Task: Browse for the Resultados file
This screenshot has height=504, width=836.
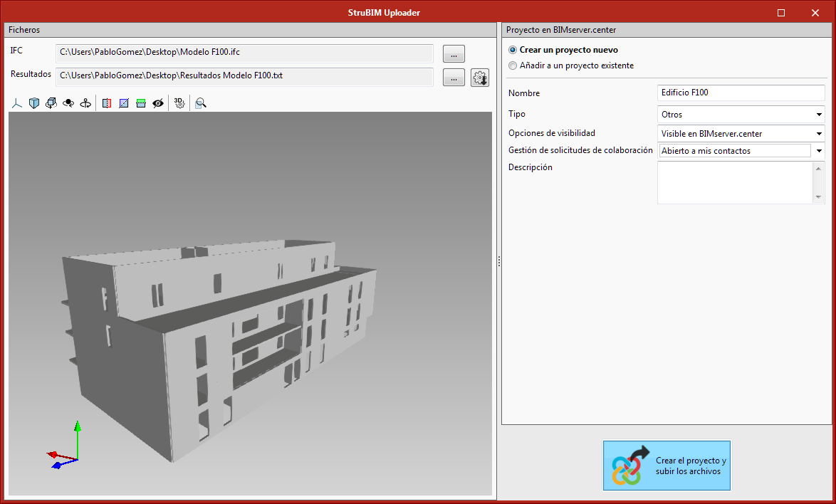Action: point(454,78)
